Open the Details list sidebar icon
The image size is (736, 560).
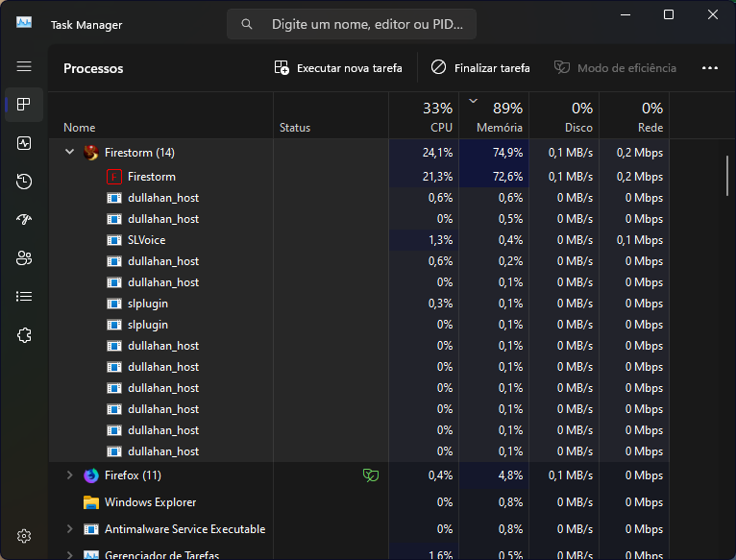point(24,297)
